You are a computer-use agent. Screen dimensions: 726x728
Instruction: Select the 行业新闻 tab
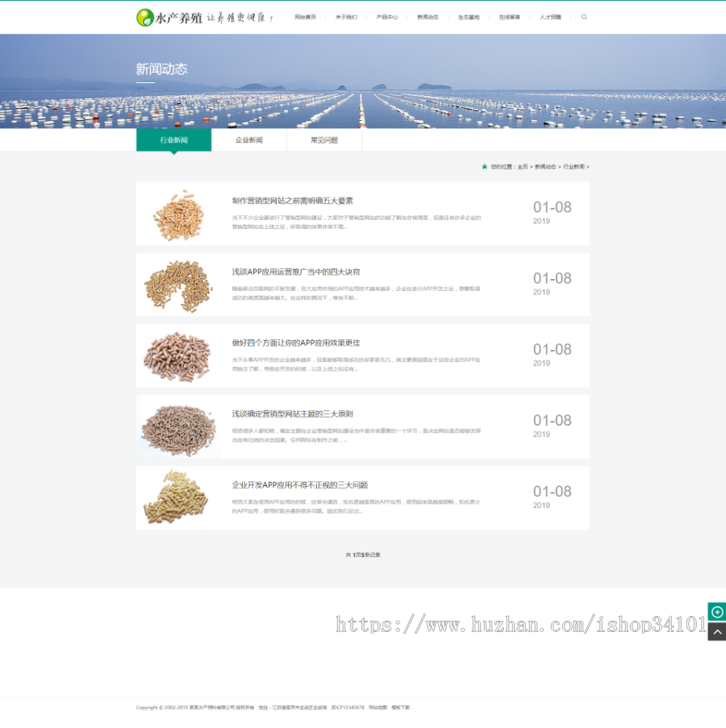click(x=173, y=140)
